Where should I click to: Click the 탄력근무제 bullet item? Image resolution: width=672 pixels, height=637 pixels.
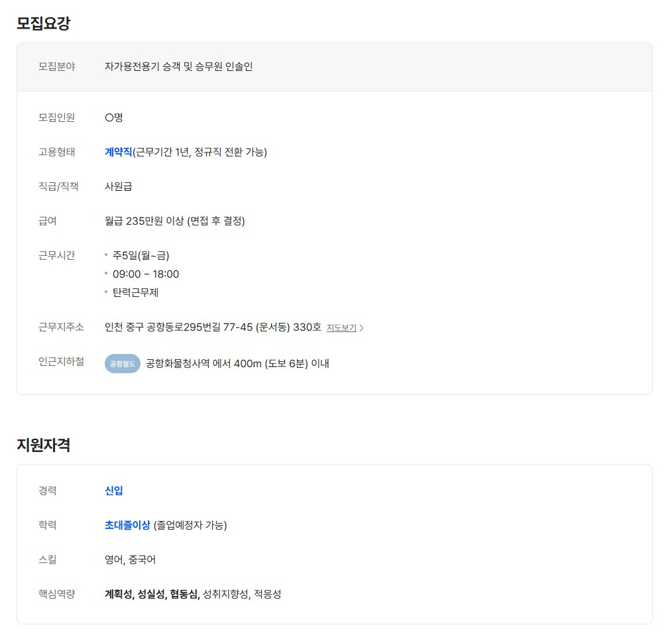click(x=135, y=292)
